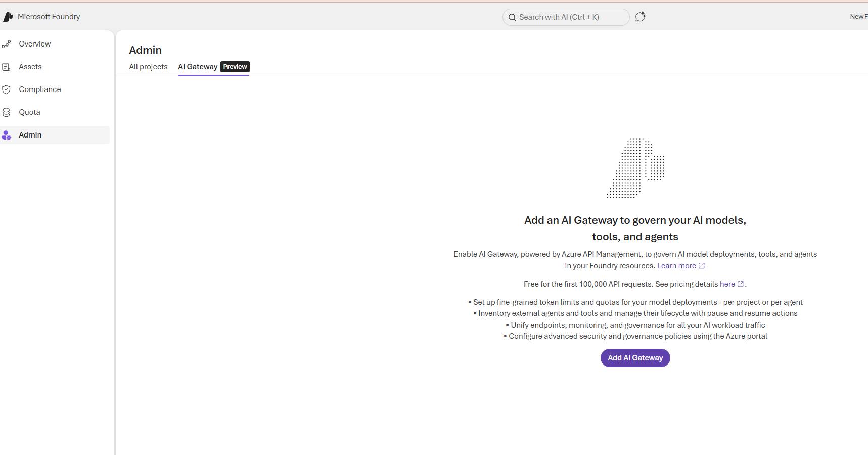Select the Assets icon in the sidebar

7,67
